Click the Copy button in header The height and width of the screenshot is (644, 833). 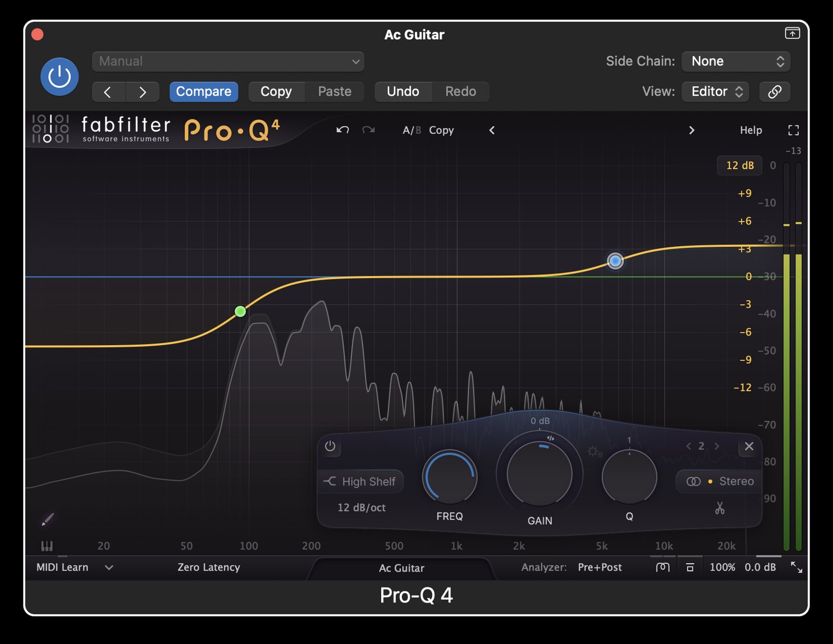point(276,92)
